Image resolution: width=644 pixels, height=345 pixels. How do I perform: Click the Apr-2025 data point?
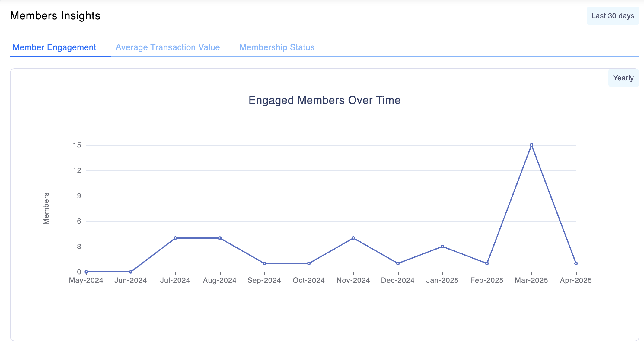pyautogui.click(x=576, y=263)
